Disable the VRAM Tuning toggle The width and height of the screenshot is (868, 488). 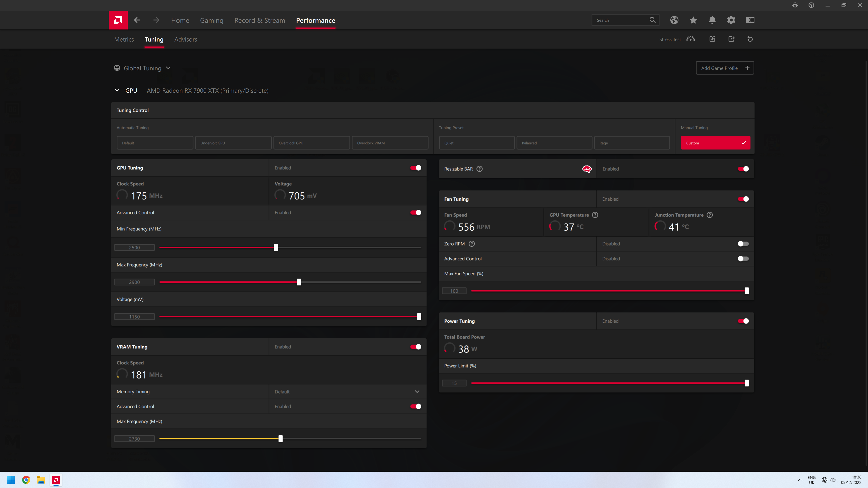[415, 347]
